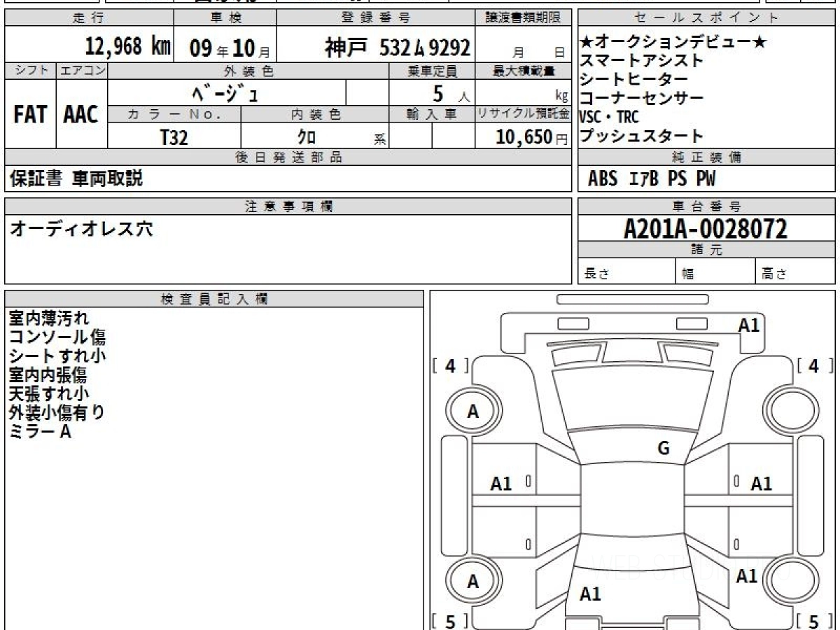Click the 後日発送部品 section header
The image size is (840, 630).
pyautogui.click(x=288, y=157)
